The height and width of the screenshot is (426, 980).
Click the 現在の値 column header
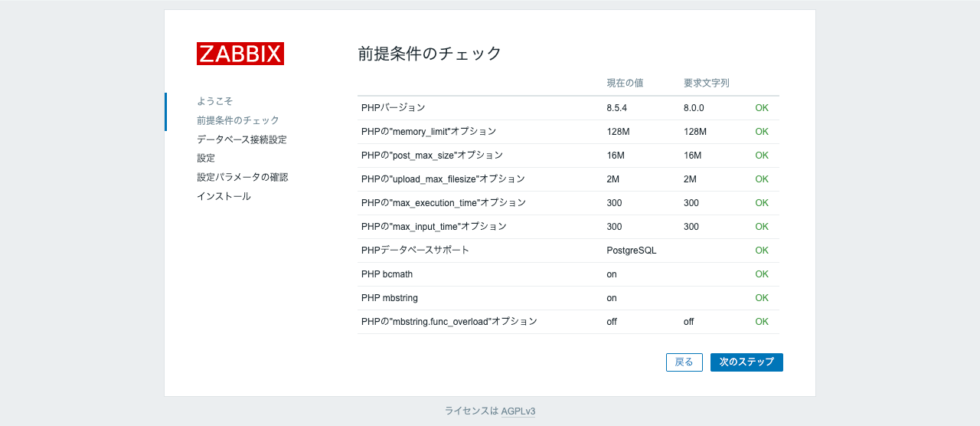pyautogui.click(x=625, y=83)
